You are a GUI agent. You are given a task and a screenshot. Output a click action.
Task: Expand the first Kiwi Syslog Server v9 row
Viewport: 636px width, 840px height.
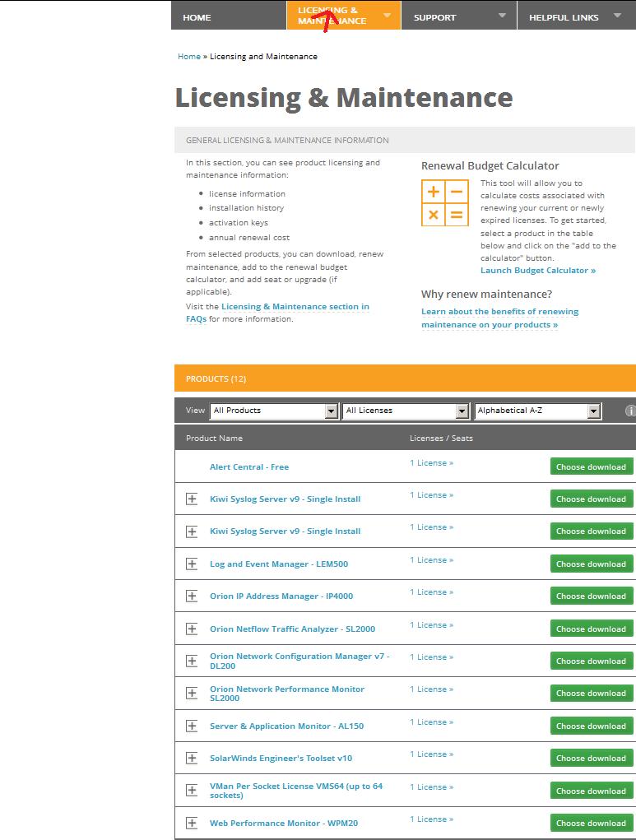click(191, 499)
